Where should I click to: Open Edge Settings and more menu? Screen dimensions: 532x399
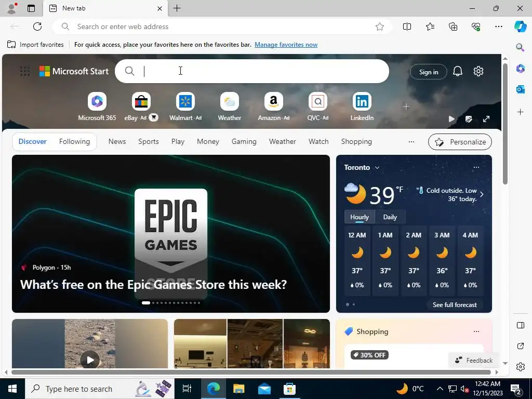point(499,26)
